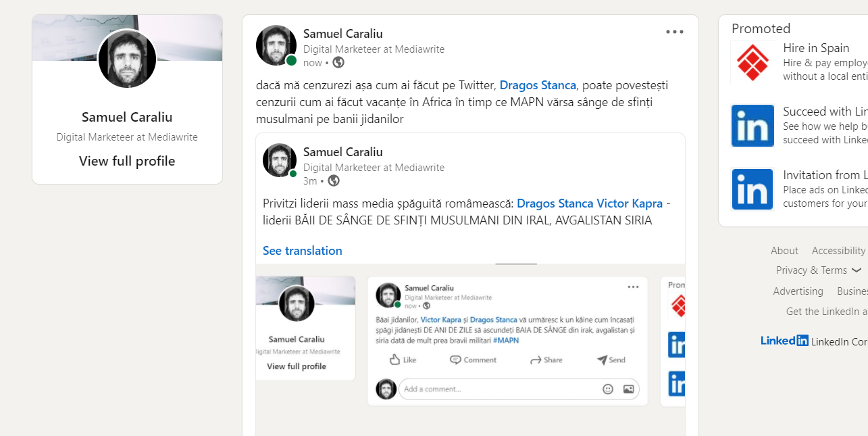
Task: Open the "Invitation from L" ad title
Action: [825, 175]
